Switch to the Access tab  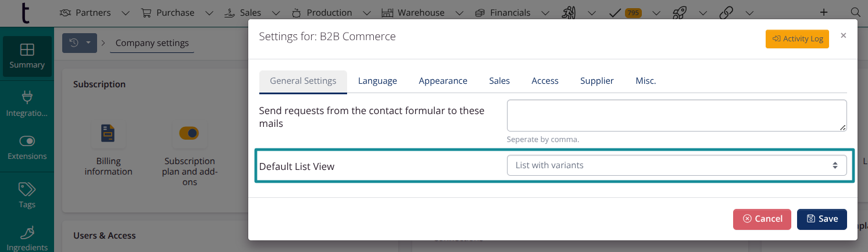coord(545,81)
